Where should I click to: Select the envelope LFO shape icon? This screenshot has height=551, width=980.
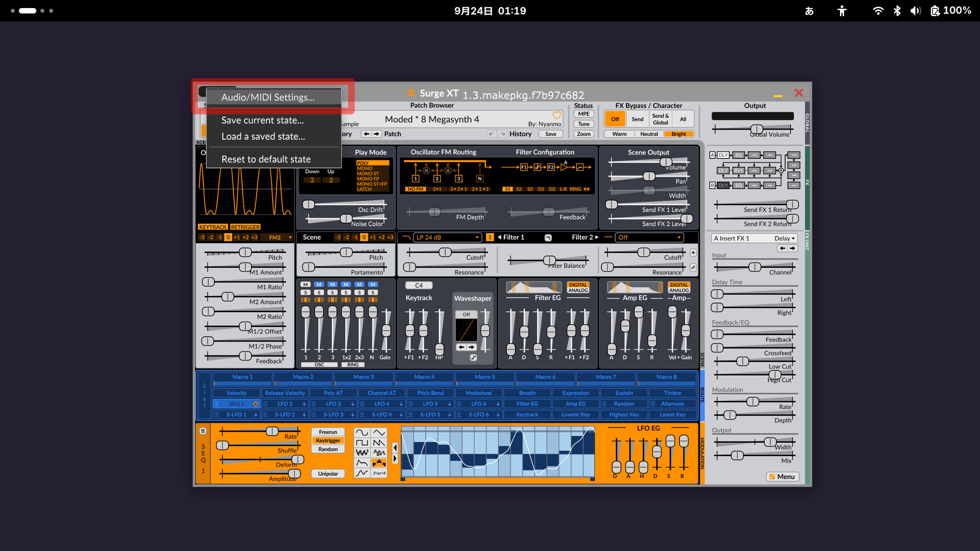pyautogui.click(x=362, y=463)
